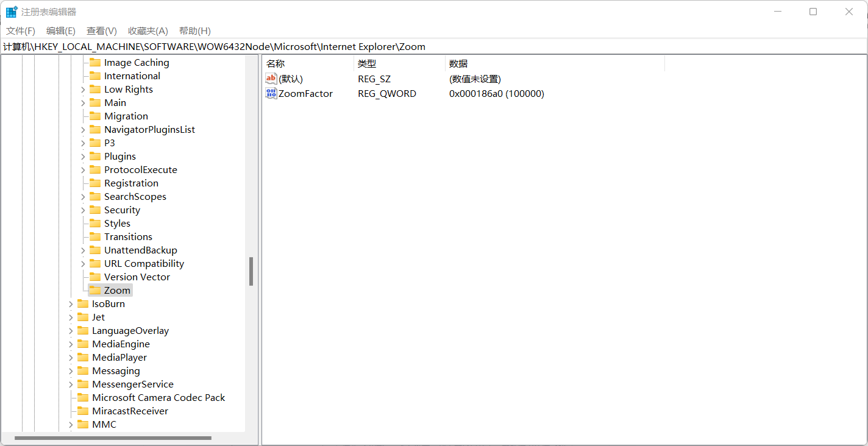Screen dimensions: 868x446
Task: Expand the MMC key chevron
Action: tap(71, 424)
